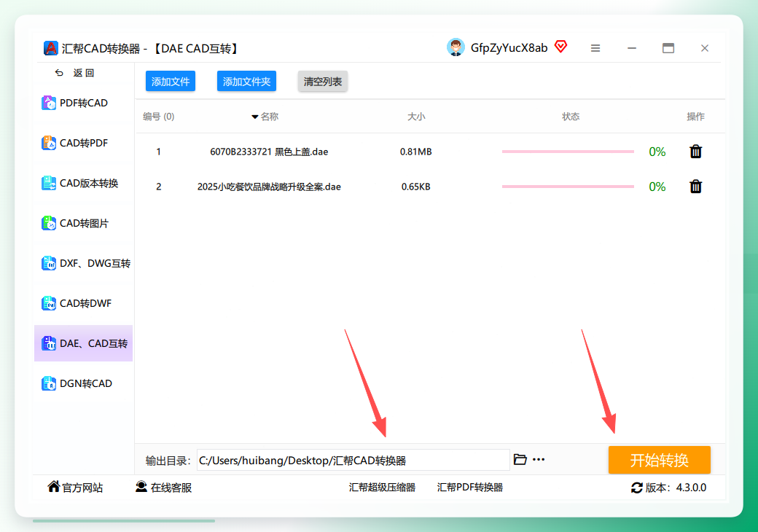This screenshot has height=532, width=758.
Task: Open the CAD转图片 icon
Action: (49, 223)
